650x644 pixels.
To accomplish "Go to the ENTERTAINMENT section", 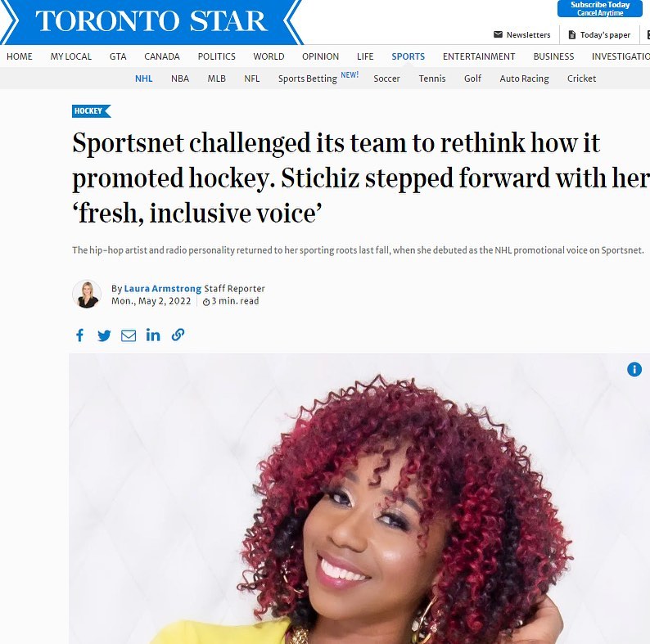I will pos(479,56).
